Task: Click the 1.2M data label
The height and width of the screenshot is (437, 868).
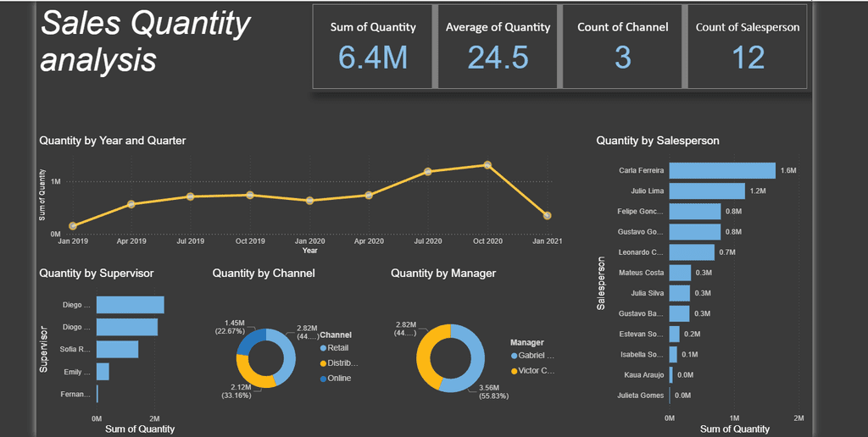Action: (758, 191)
